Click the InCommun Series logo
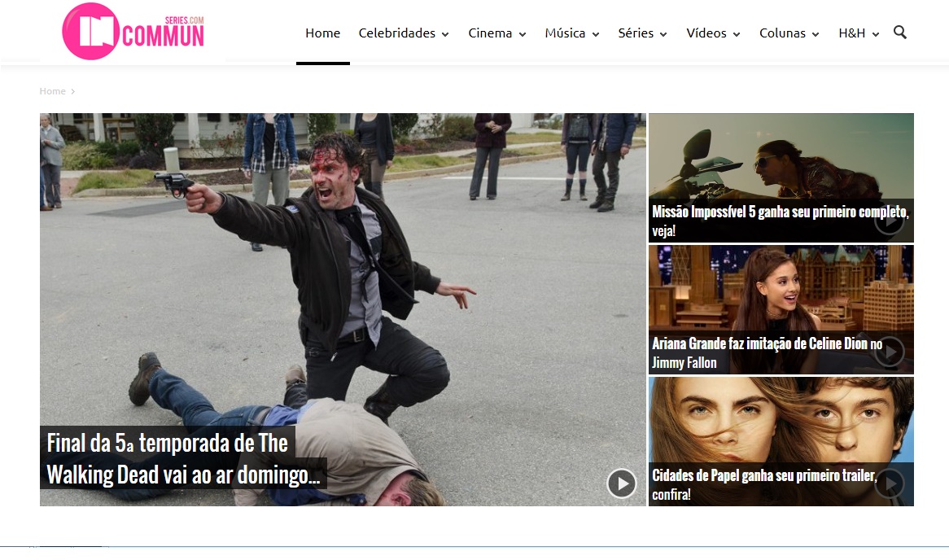This screenshot has height=560, width=949. coord(133,32)
